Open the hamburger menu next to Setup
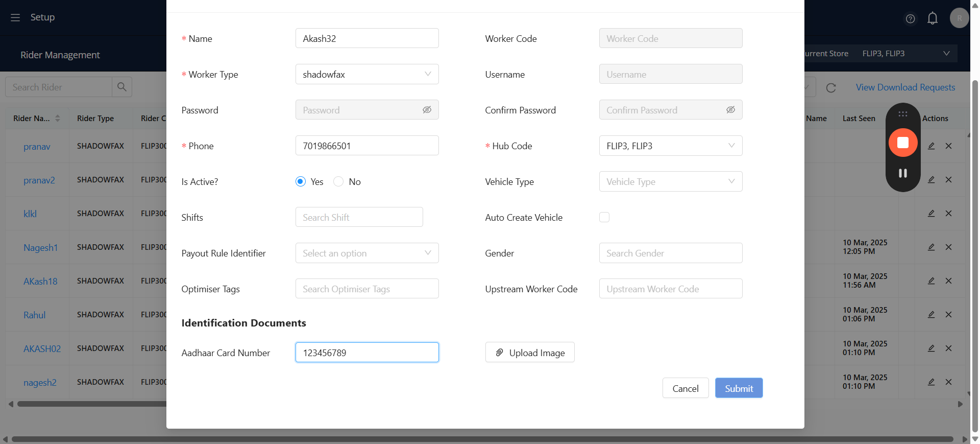The height and width of the screenshot is (444, 980). tap(15, 17)
